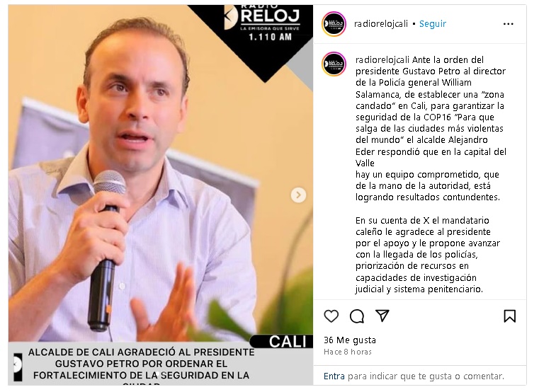The width and height of the screenshot is (539, 392).
Task: Click radiorelojcali username in the header
Action: pos(381,24)
